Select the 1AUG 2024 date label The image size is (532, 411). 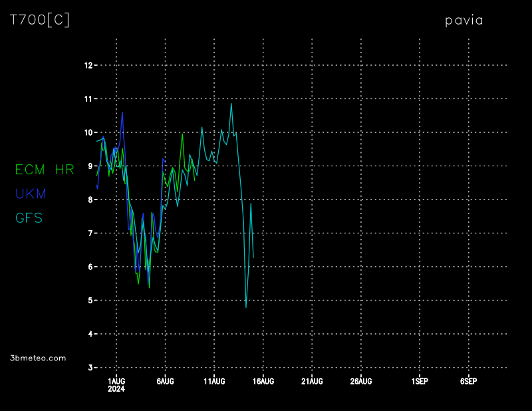[x=116, y=384]
